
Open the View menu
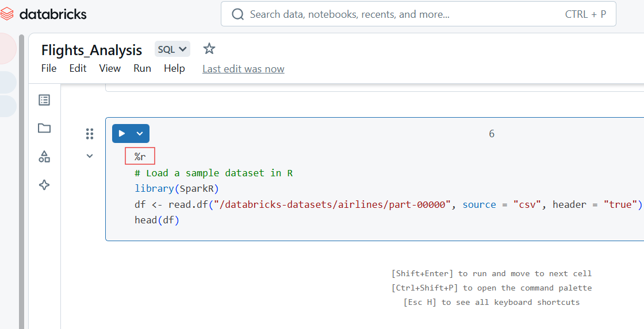(x=110, y=68)
